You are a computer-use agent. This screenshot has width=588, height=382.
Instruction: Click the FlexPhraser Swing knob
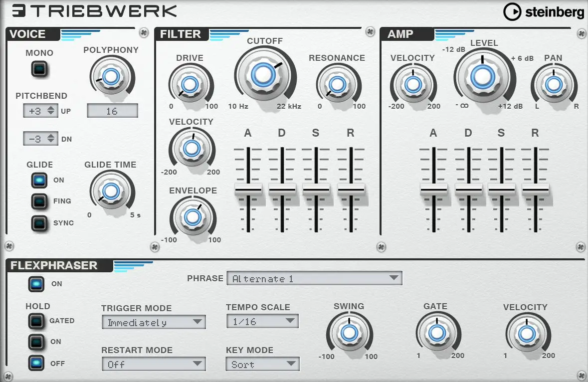click(x=349, y=333)
